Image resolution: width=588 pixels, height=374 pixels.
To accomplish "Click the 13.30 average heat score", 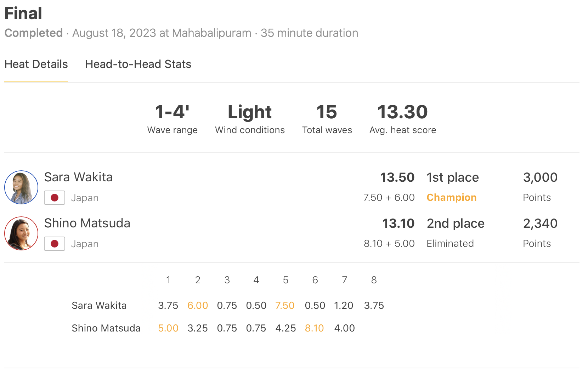I will click(403, 112).
